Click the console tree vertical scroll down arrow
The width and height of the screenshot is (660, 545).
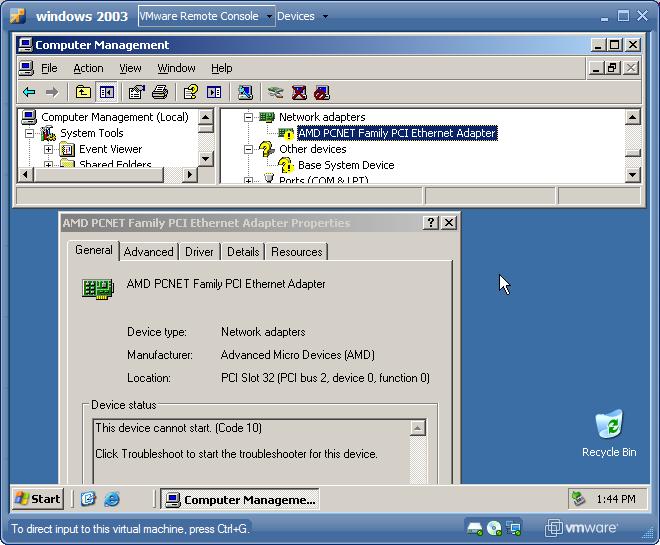[x=205, y=159]
